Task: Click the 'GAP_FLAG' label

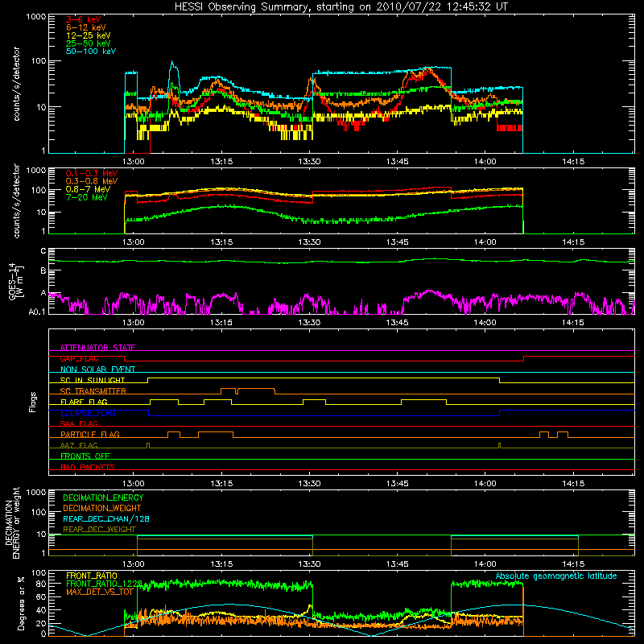Action: pyautogui.click(x=79, y=358)
